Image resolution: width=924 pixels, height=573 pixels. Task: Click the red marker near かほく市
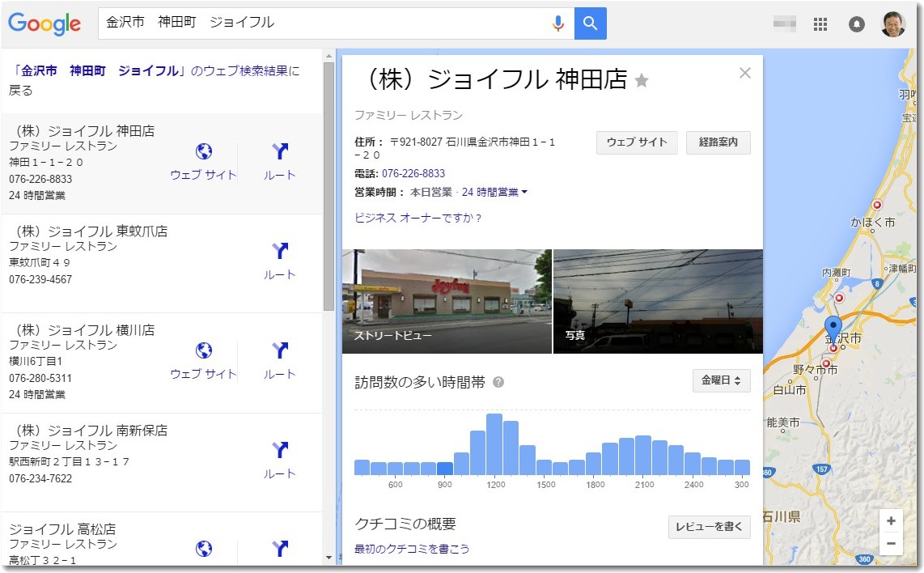[877, 205]
